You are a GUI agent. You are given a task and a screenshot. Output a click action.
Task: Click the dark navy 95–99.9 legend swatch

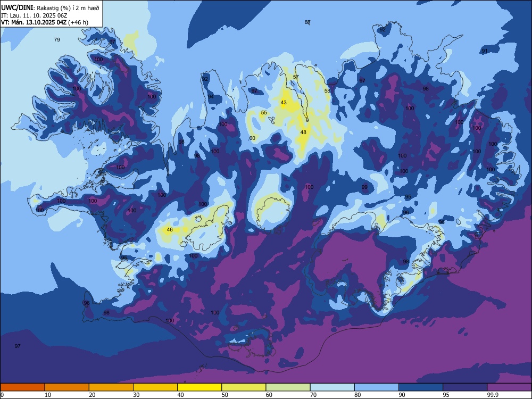[x=465, y=387]
